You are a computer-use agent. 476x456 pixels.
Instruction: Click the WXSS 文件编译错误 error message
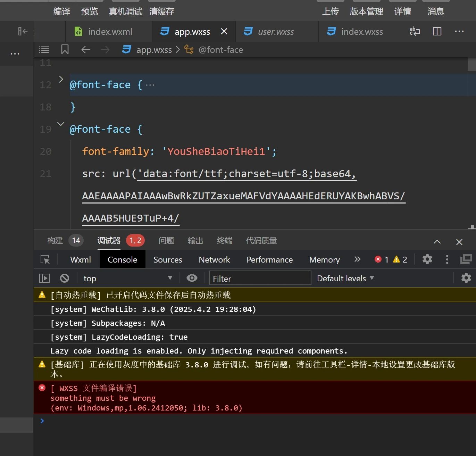point(255,398)
